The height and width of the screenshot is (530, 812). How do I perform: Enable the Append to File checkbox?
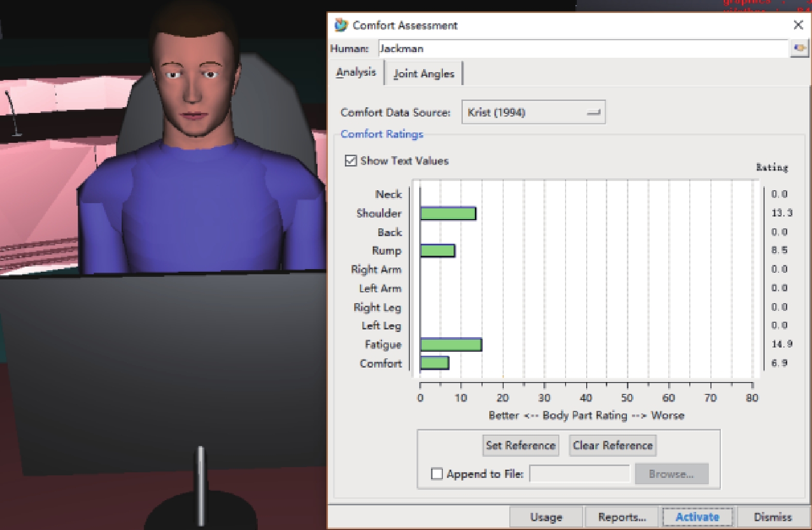437,473
